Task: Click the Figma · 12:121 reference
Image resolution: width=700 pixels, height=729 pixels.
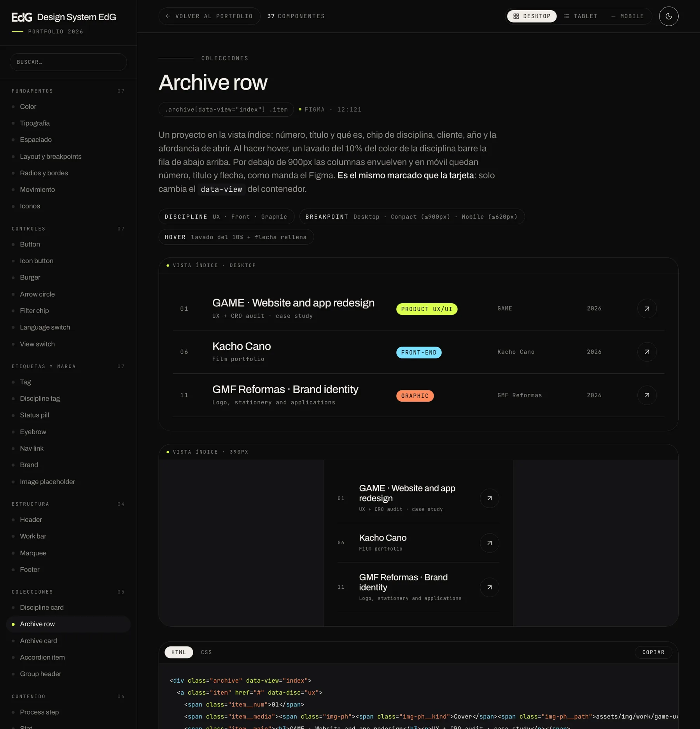Action: 330,110
